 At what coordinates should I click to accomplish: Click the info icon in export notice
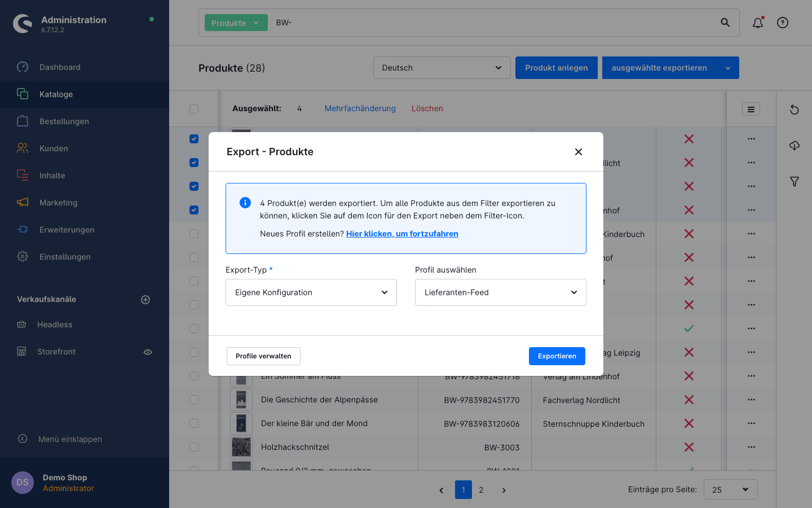[x=245, y=203]
